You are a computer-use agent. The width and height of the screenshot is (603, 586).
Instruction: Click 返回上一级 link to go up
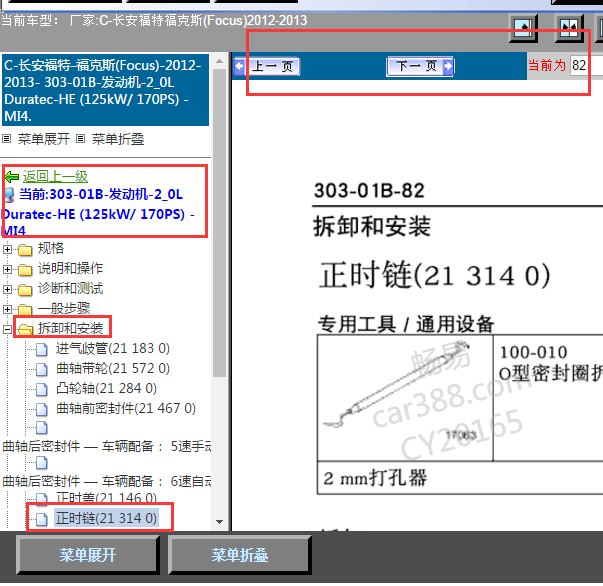point(55,176)
